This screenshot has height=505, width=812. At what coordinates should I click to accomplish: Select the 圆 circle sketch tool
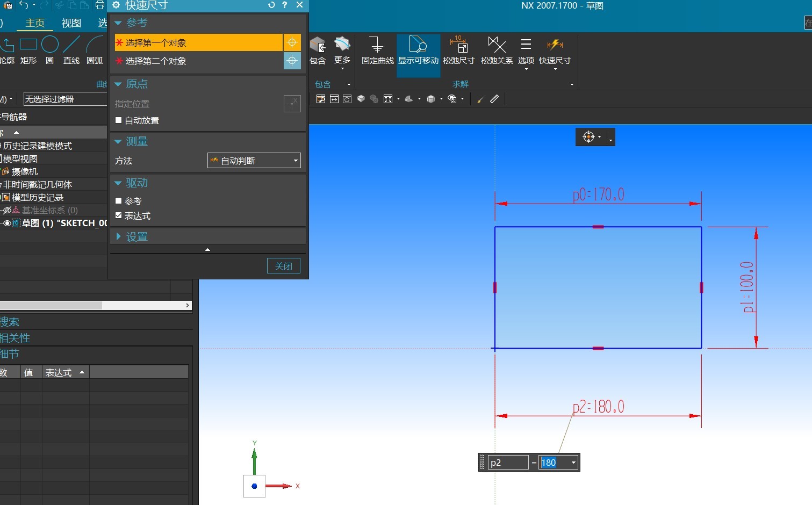pyautogui.click(x=50, y=50)
